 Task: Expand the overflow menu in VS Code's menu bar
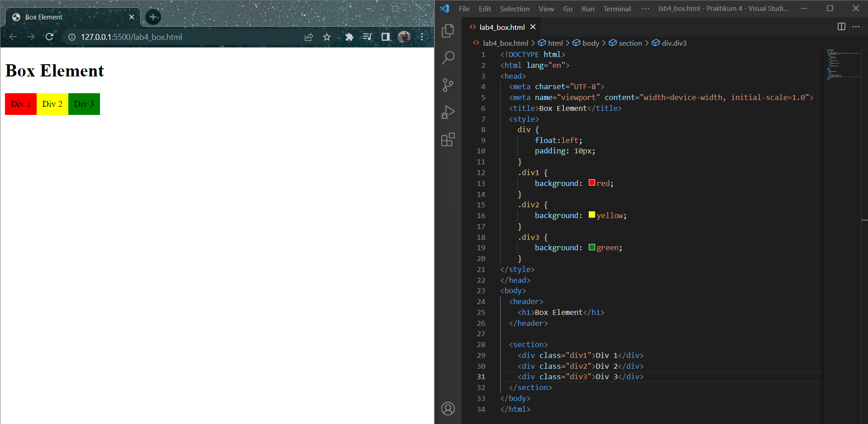tap(644, 8)
